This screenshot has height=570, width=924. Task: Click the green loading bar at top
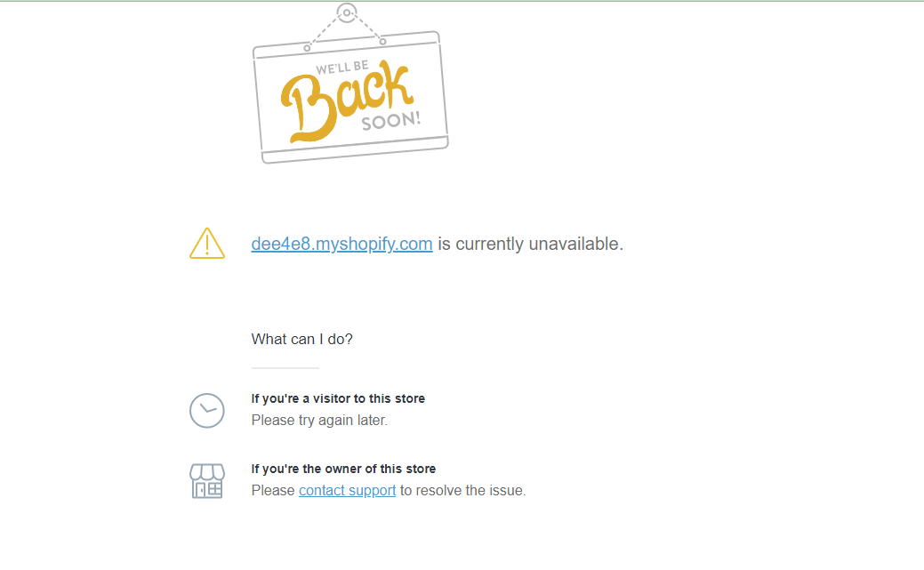(462, 1)
